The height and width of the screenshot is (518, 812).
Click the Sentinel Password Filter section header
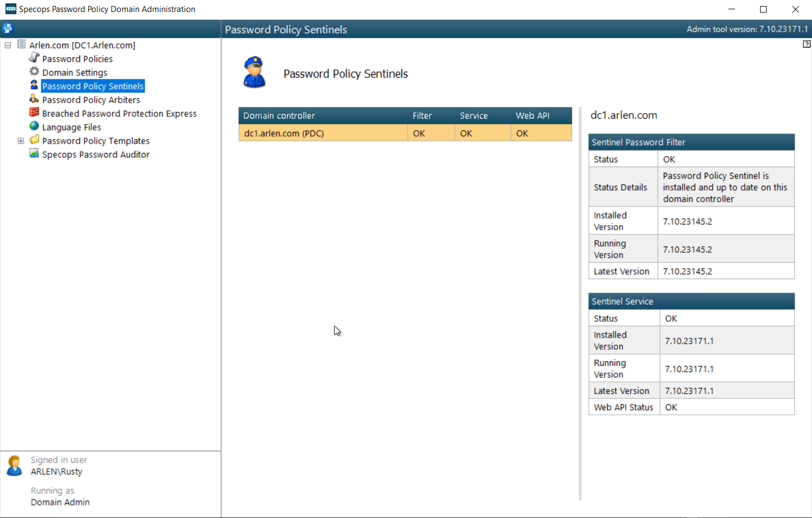click(692, 142)
